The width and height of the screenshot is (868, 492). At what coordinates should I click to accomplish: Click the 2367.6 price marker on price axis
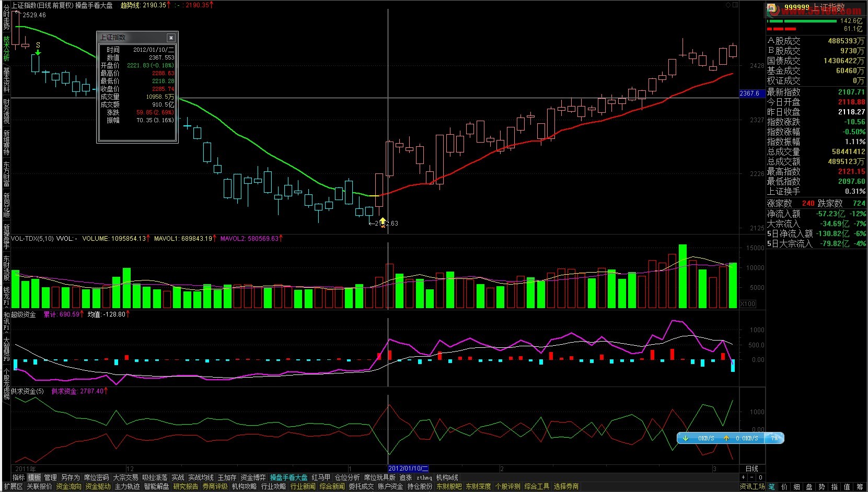[752, 93]
